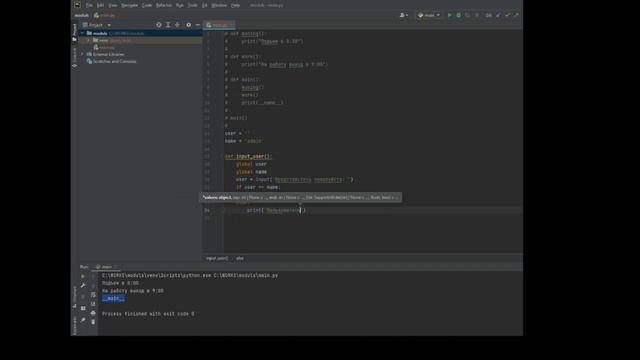Collapse the modulo root folder
Image resolution: width=640 pixels, height=360 pixels.
pyautogui.click(x=82, y=33)
